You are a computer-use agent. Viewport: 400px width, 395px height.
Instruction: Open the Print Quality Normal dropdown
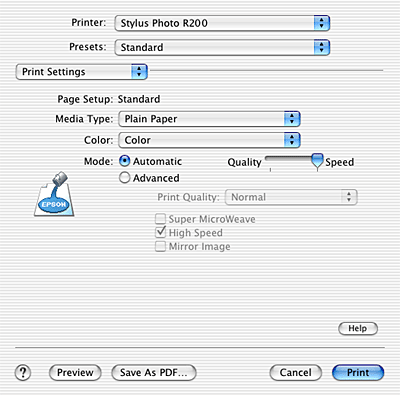pyautogui.click(x=291, y=197)
